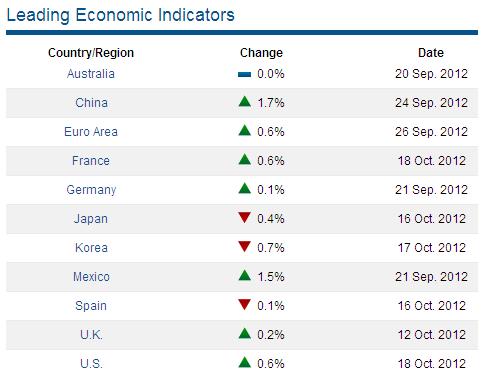This screenshot has height=376, width=488.
Task: Click the green up arrow for Mexico
Action: tap(245, 275)
